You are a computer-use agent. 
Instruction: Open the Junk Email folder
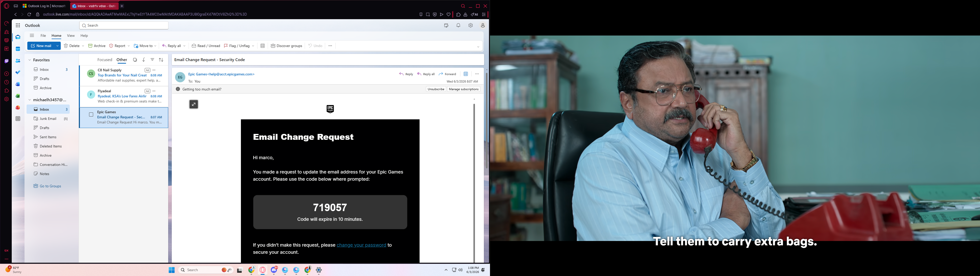coord(48,119)
